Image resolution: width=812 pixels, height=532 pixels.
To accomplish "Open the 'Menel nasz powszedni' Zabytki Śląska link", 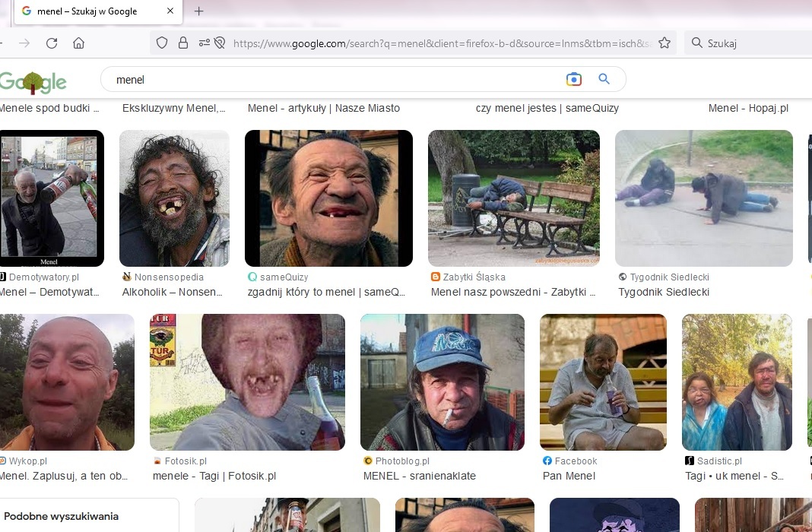I will point(514,292).
